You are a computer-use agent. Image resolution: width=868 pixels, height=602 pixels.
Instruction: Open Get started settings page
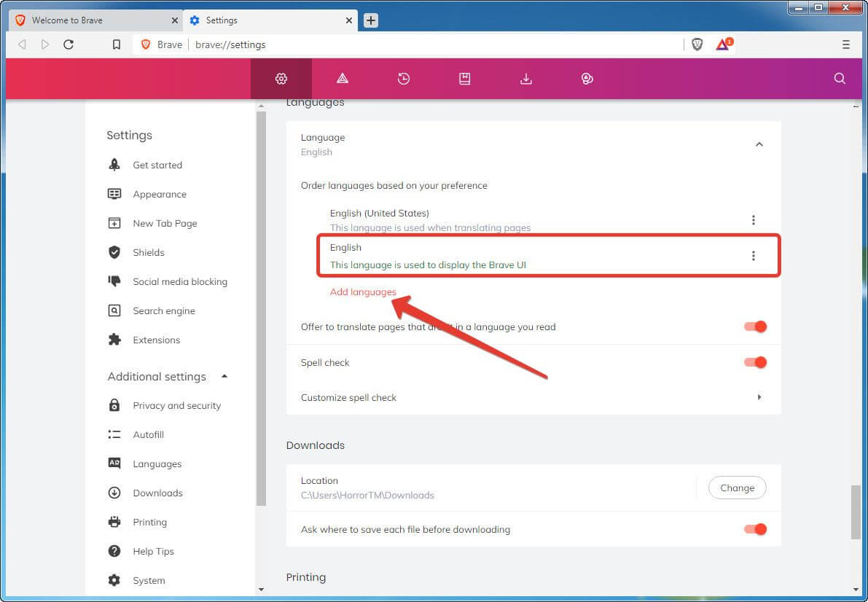click(x=157, y=165)
